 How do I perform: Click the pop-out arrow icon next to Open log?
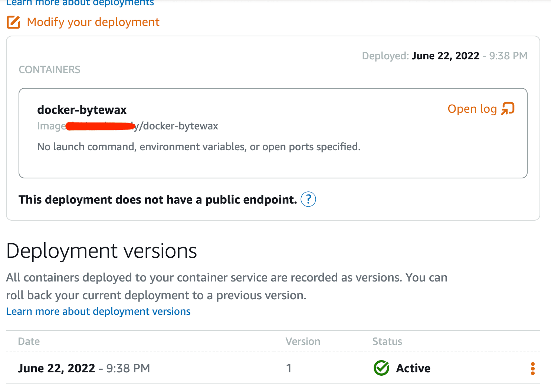click(x=508, y=109)
